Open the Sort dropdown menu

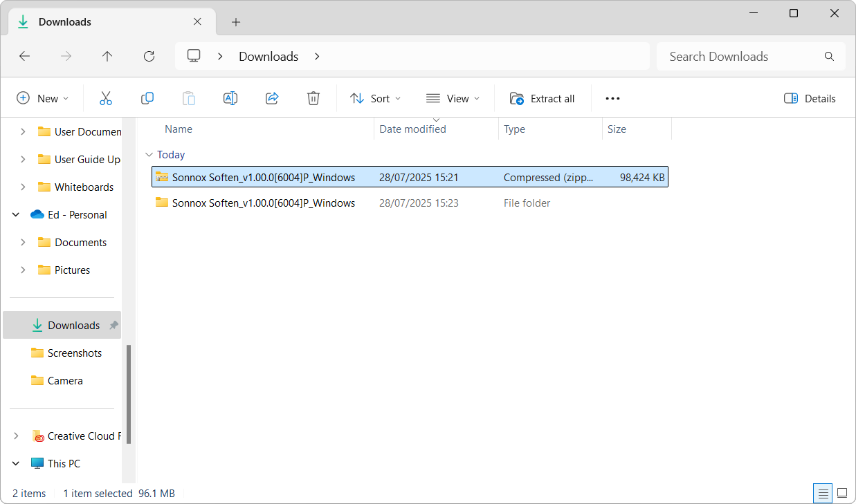tap(376, 98)
